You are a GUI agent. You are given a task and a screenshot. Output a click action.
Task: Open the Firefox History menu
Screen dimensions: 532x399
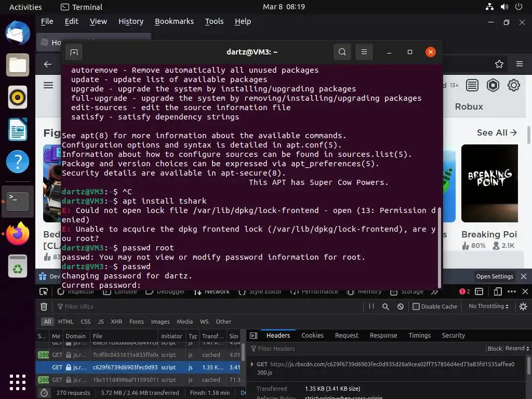(131, 21)
